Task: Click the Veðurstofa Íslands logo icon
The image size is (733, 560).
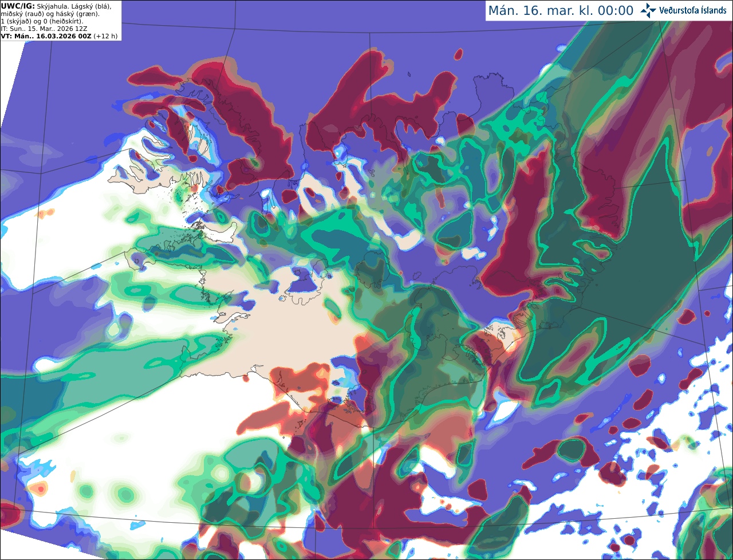Action: pos(649,10)
